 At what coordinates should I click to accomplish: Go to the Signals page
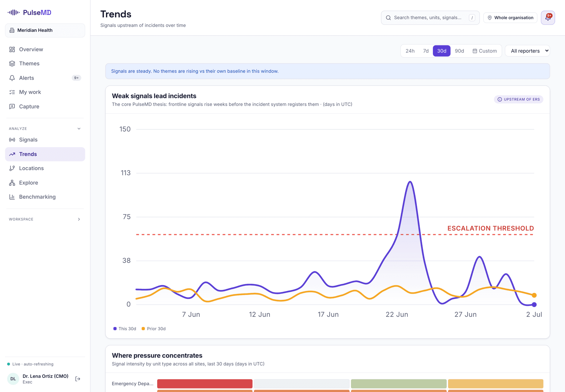pos(45,140)
